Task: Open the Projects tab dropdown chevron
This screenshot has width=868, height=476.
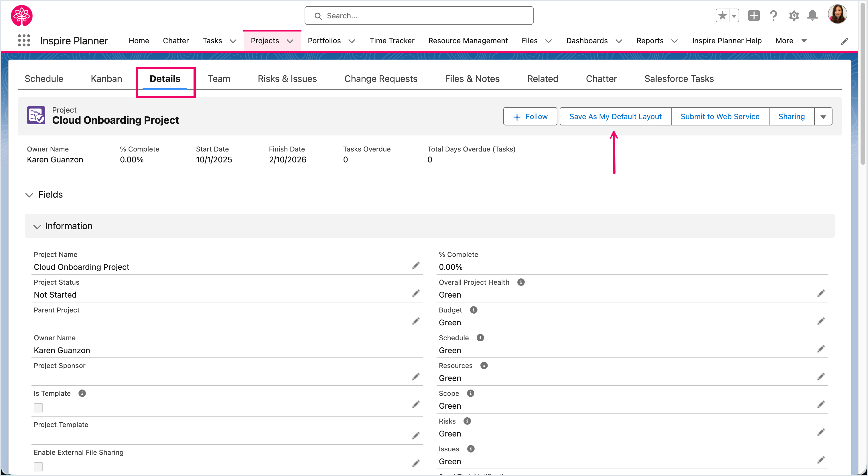Action: click(x=290, y=41)
